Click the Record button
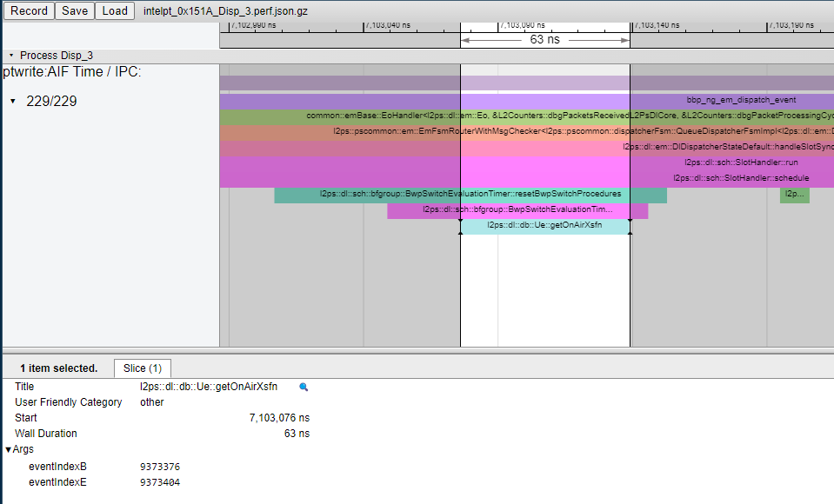Screen dimensions: 834x504 (30, 11)
